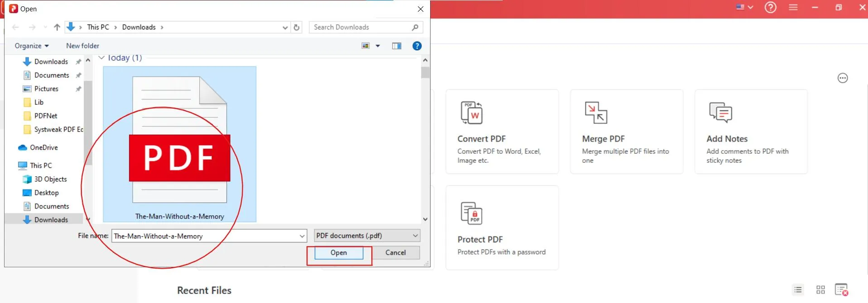This screenshot has height=303, width=868.
Task: Click the Convert PDF icon
Action: point(471,113)
